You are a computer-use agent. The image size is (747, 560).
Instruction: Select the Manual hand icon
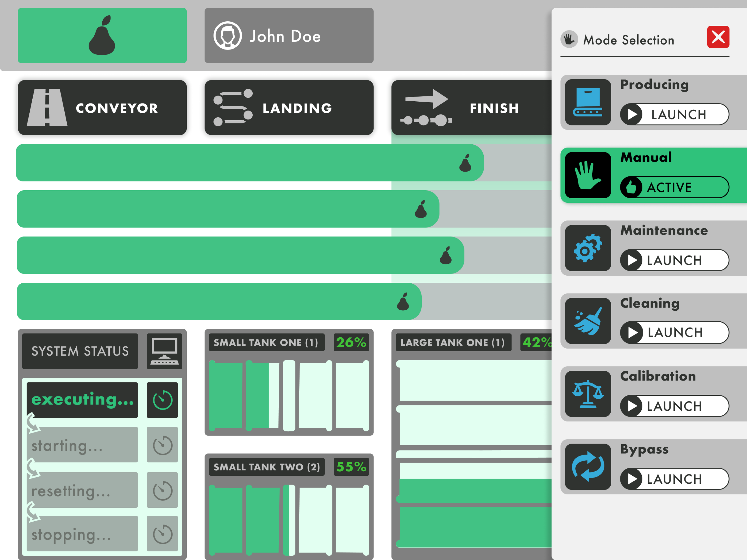coord(587,175)
